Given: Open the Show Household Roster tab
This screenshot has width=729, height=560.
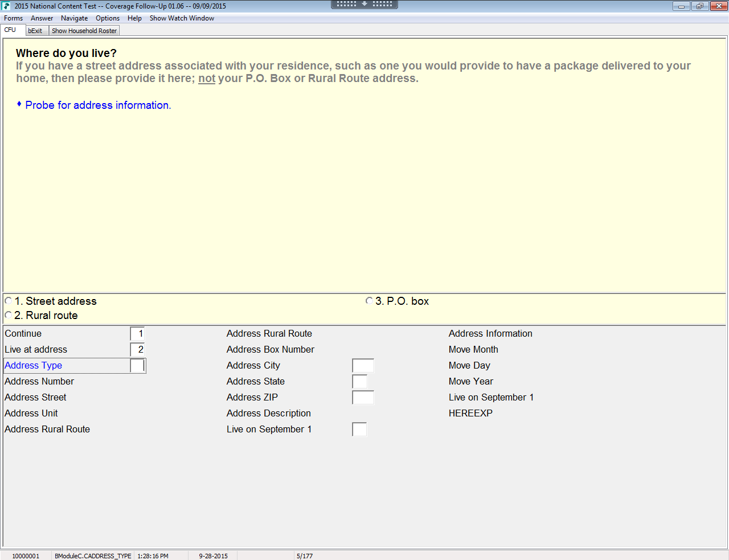Looking at the screenshot, I should click(84, 31).
